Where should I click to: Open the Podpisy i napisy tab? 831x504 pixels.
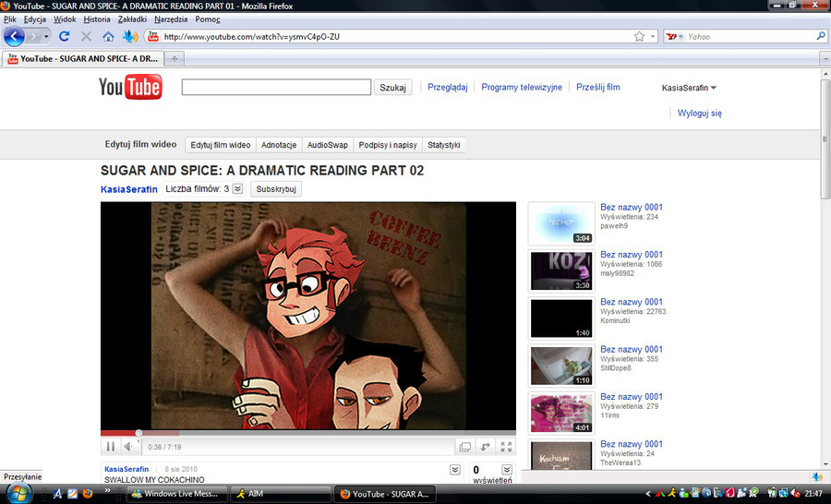click(388, 145)
